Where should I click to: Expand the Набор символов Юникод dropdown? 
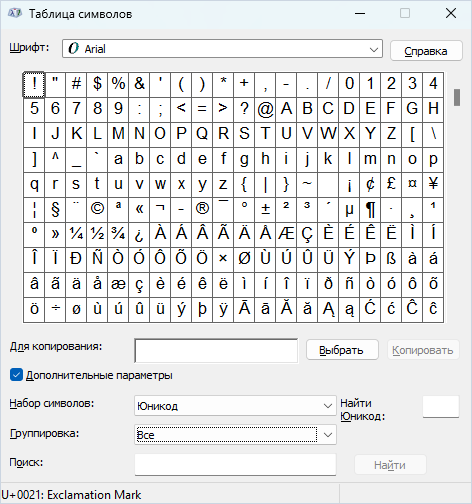(x=235, y=406)
